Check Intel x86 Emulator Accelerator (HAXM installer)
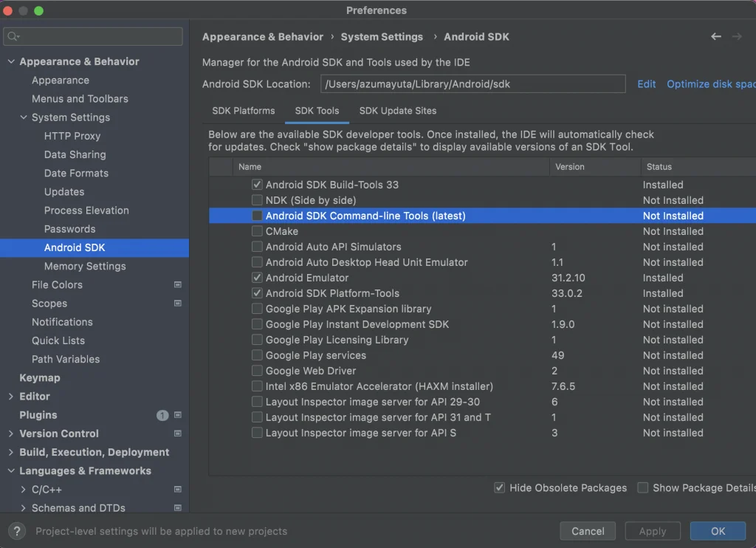Screen dimensions: 756x548 click(x=257, y=386)
